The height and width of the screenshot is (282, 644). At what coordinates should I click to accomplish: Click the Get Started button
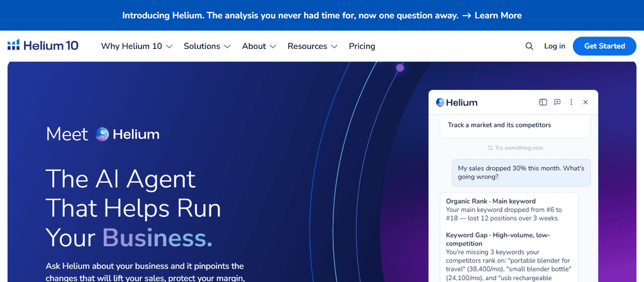click(604, 46)
